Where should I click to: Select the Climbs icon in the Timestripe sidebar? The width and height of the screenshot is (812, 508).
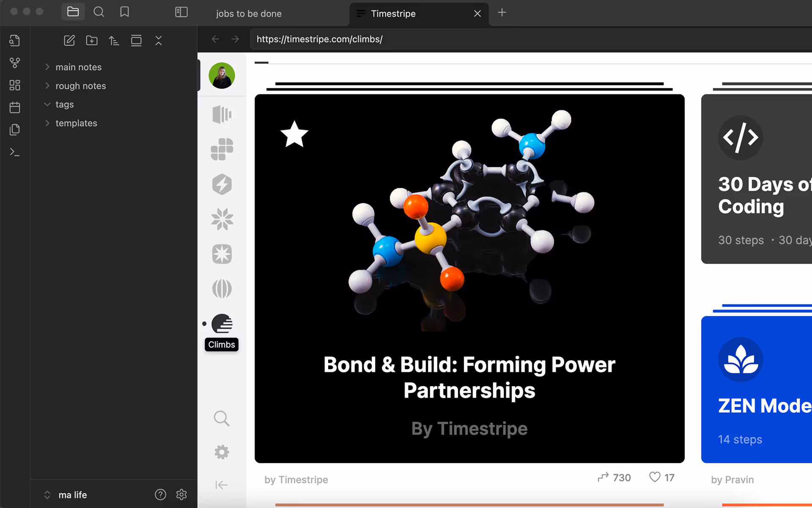[x=222, y=324]
